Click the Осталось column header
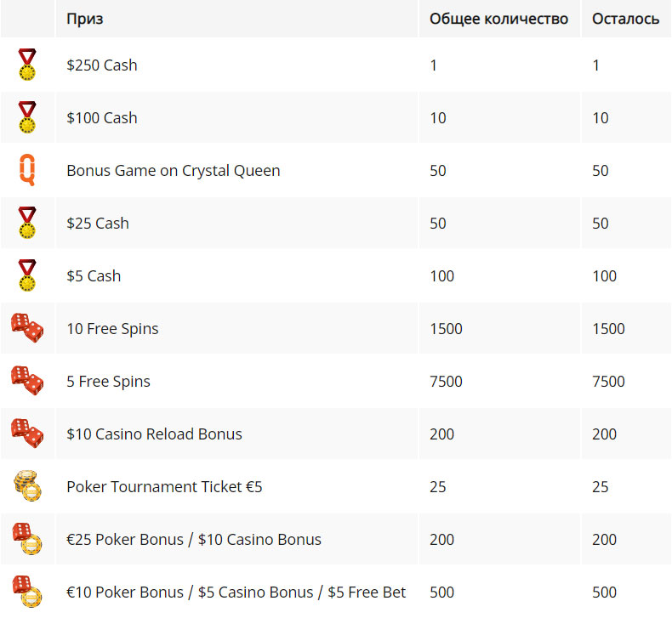Screen dimensions: 672x618 coord(626,19)
